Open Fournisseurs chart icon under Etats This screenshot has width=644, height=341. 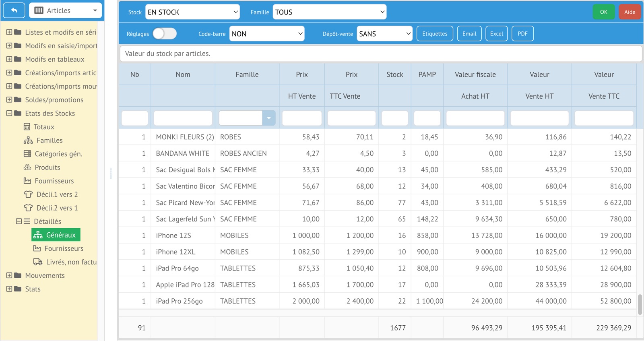point(27,181)
